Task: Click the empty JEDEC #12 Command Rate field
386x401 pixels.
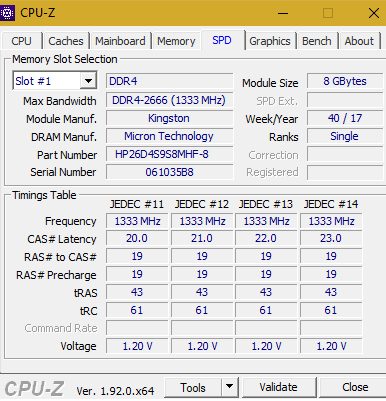Action: tap(202, 328)
